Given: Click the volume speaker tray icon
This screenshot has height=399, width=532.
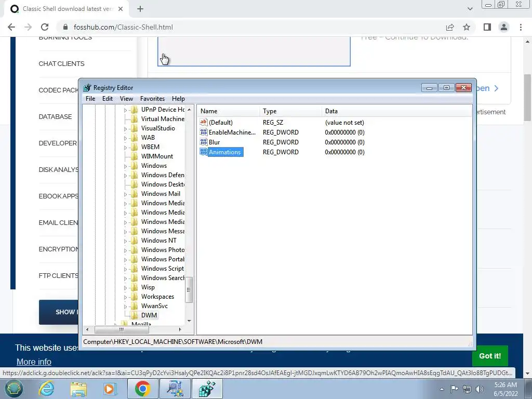Looking at the screenshot, I should click(479, 389).
